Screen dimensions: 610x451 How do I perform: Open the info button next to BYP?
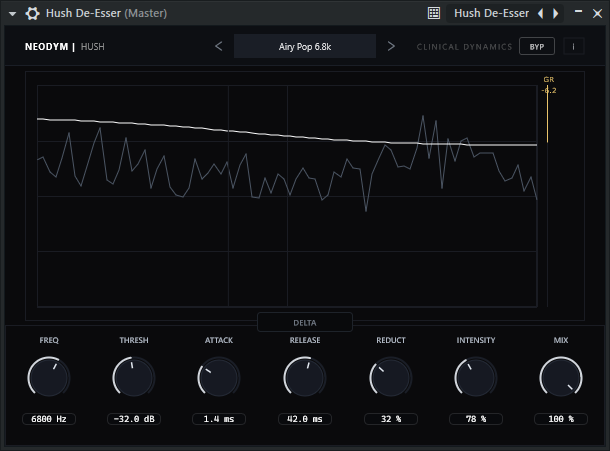(573, 46)
